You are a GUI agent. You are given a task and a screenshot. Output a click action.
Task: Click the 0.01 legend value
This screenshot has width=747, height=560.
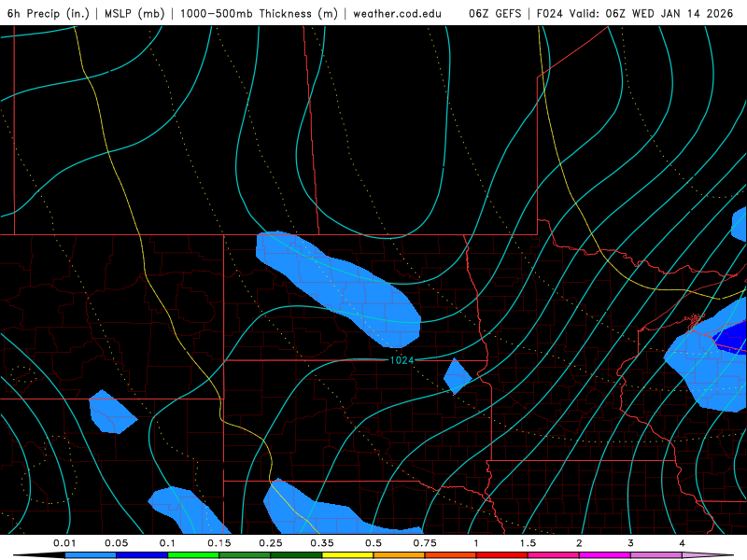coord(64,543)
